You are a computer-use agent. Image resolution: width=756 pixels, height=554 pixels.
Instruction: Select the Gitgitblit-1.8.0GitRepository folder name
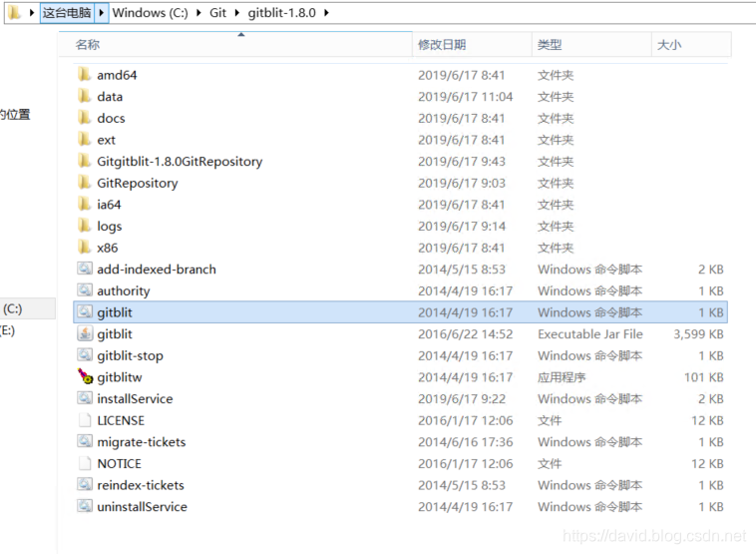(180, 162)
